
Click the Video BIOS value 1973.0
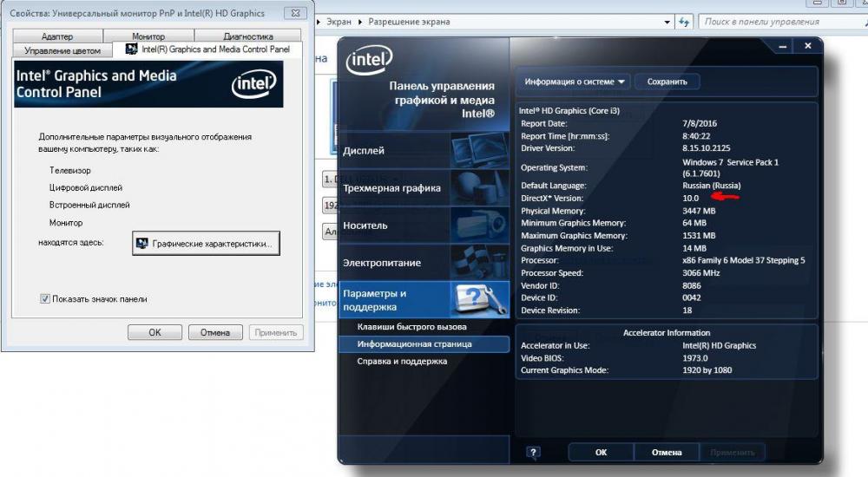tap(694, 358)
